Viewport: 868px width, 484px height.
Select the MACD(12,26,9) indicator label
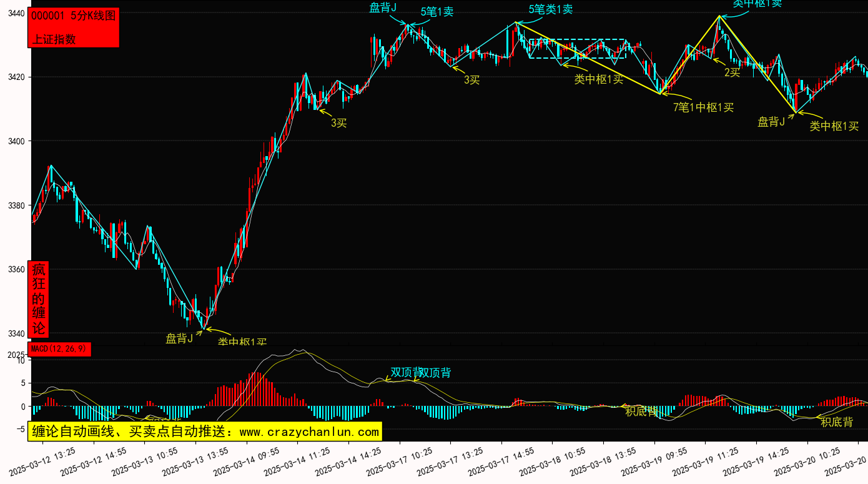[60, 348]
